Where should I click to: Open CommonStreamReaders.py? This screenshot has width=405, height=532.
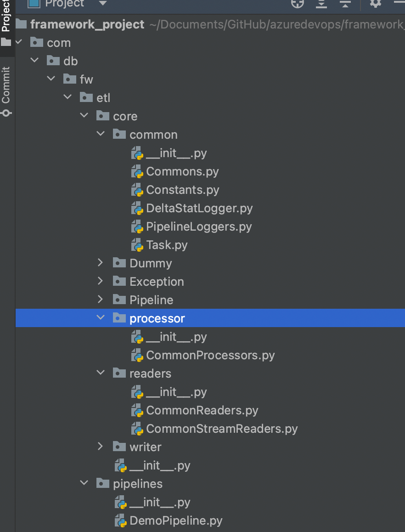point(223,429)
